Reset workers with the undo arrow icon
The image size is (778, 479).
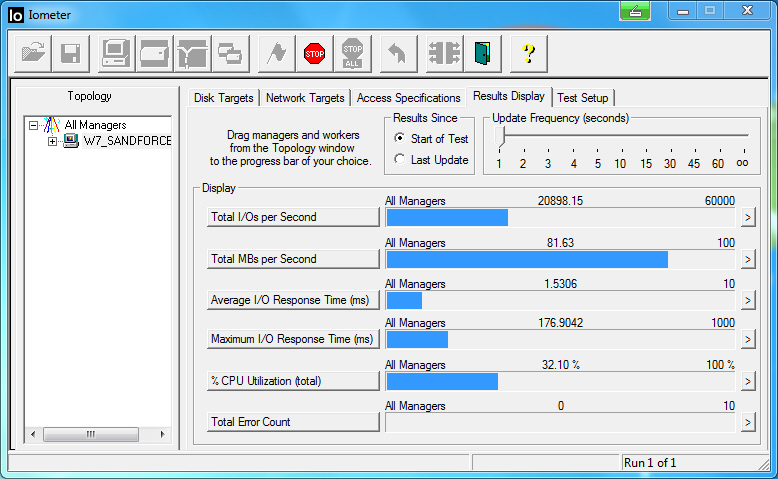click(x=398, y=53)
